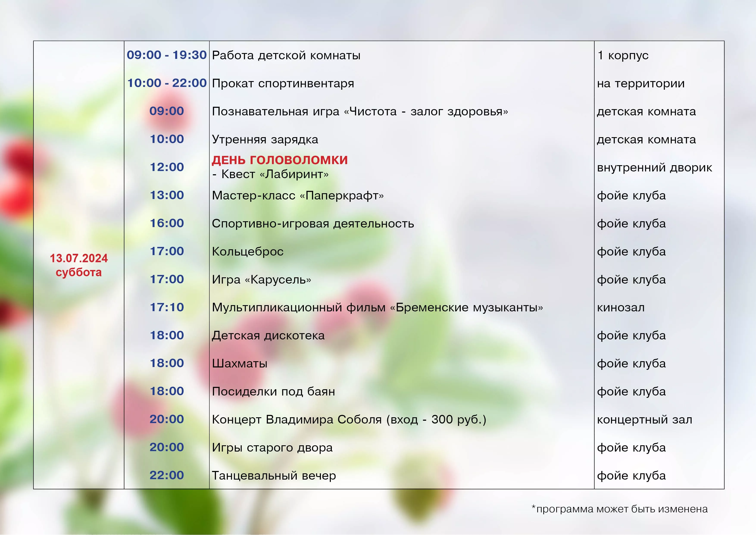Click the "16:00" time cell
Screen dimensions: 756x535
(x=167, y=223)
